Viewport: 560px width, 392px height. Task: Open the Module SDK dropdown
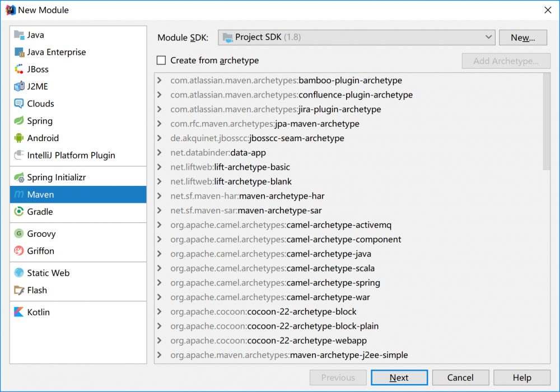(356, 38)
